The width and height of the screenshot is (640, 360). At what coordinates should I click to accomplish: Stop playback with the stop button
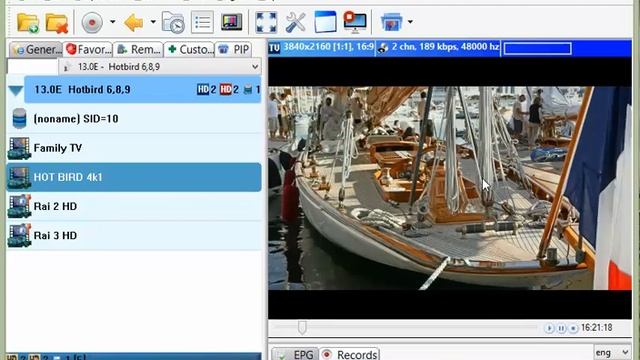(x=573, y=328)
